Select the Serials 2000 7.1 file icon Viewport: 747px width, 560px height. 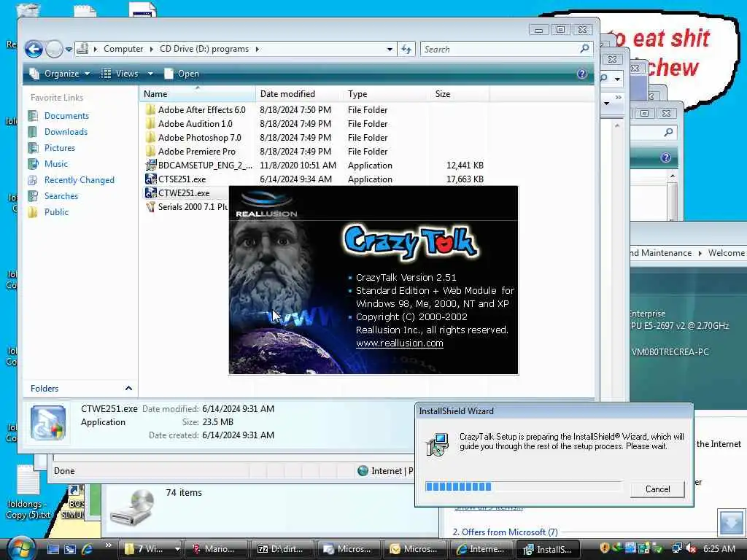[150, 206]
